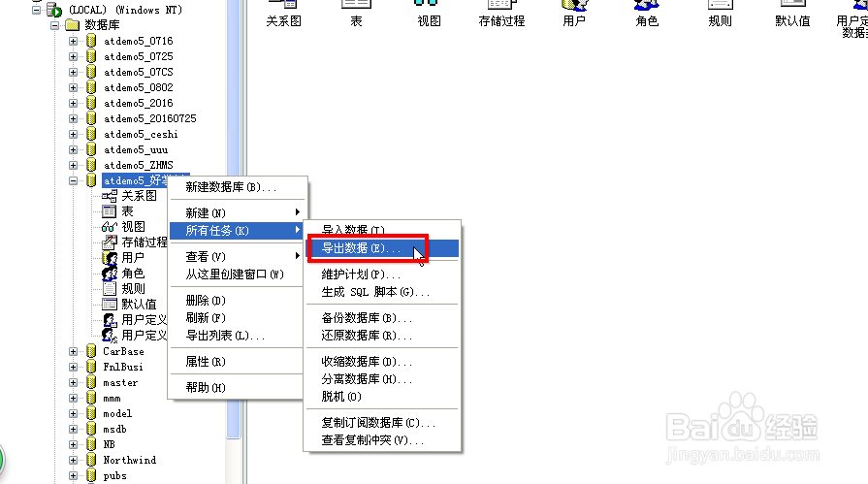
Task: Choose 维护计划(P)... from submenu
Action: [382, 274]
